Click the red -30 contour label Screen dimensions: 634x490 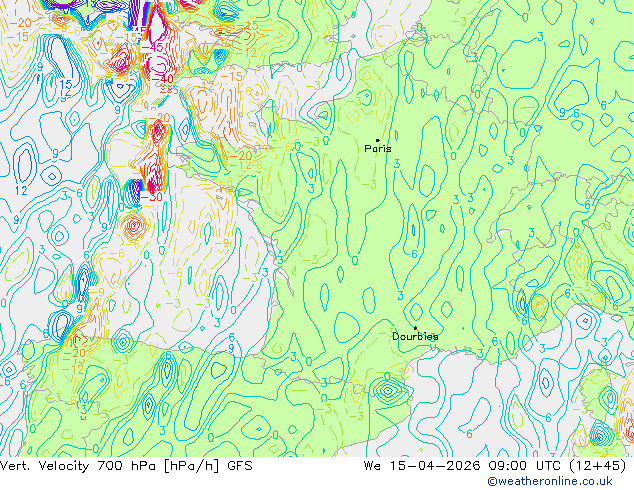pos(152,197)
